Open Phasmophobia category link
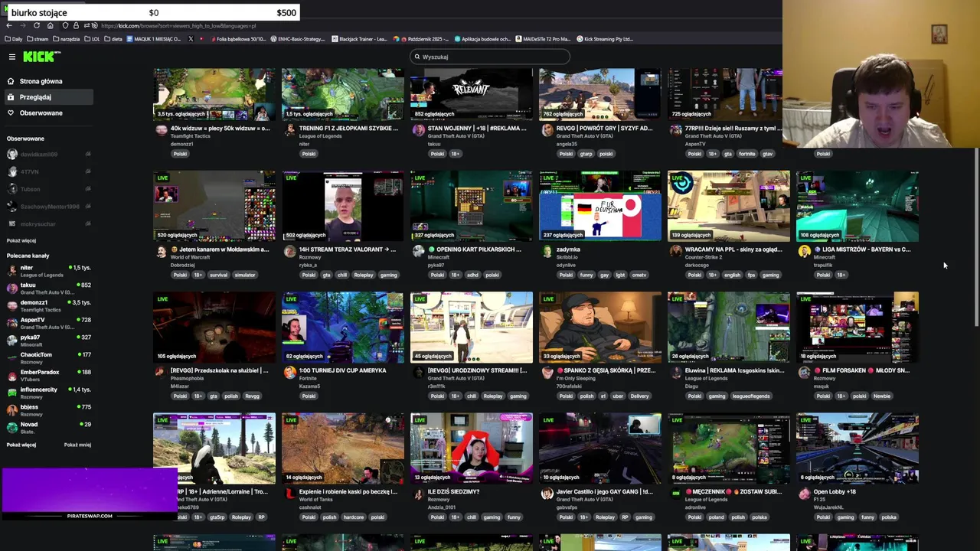Viewport: 980px width, 551px height. pyautogui.click(x=187, y=378)
